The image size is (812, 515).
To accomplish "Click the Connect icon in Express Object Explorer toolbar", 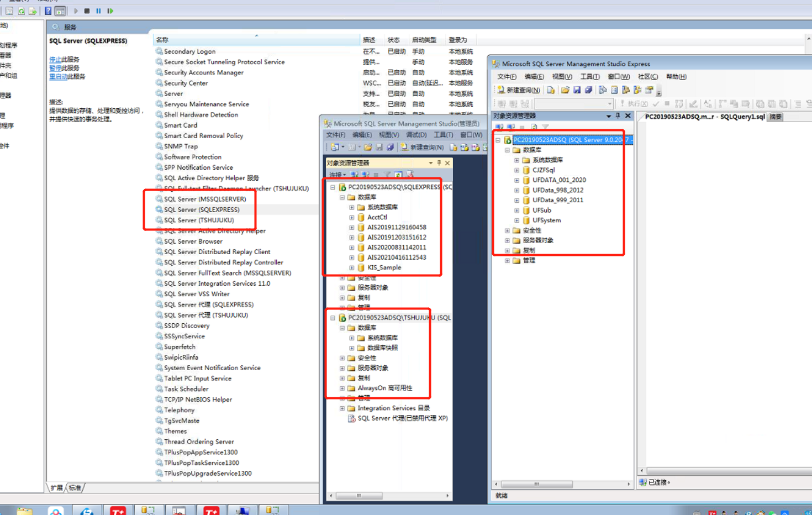I will point(500,127).
